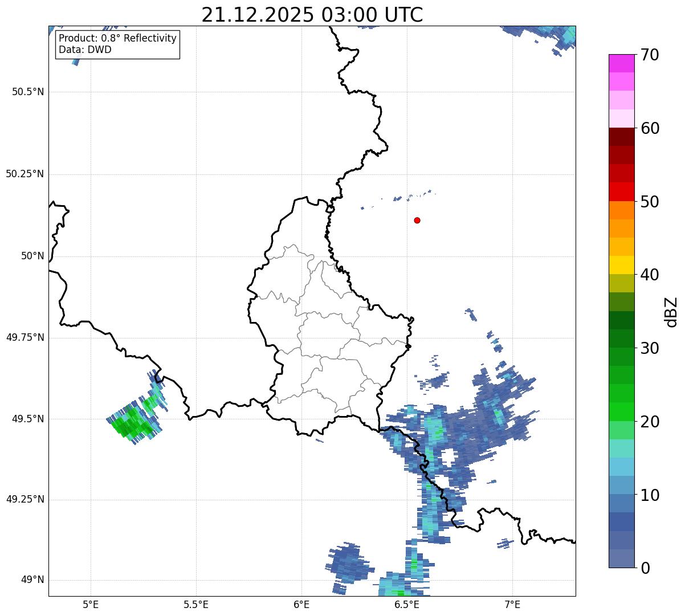
Task: Click the red station marker dot
Action: pyautogui.click(x=417, y=220)
